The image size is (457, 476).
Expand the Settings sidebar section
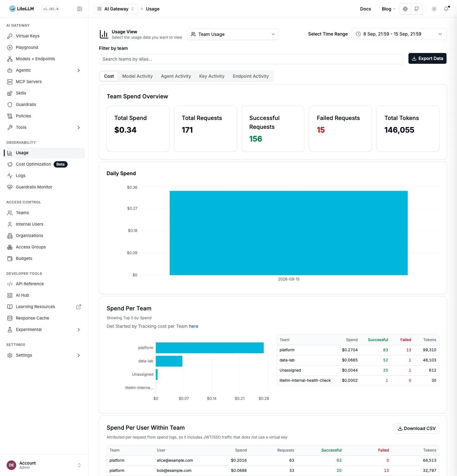coord(44,355)
